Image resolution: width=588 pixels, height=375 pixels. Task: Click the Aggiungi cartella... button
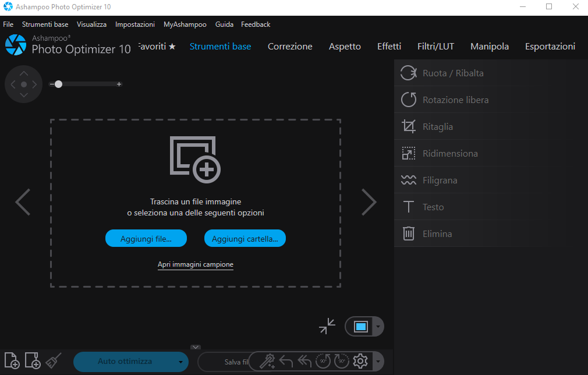[245, 239]
